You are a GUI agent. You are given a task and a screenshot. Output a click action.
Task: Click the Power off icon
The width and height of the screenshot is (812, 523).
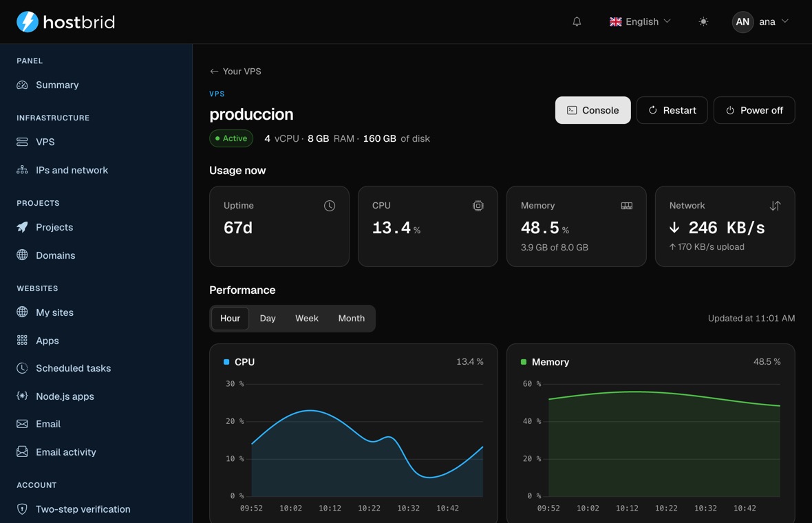tap(730, 110)
